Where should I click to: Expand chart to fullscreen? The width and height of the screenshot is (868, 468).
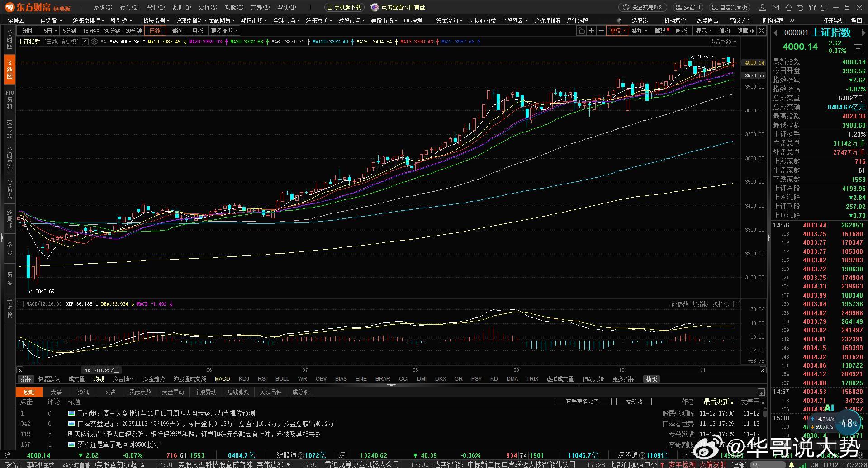pyautogui.click(x=762, y=31)
